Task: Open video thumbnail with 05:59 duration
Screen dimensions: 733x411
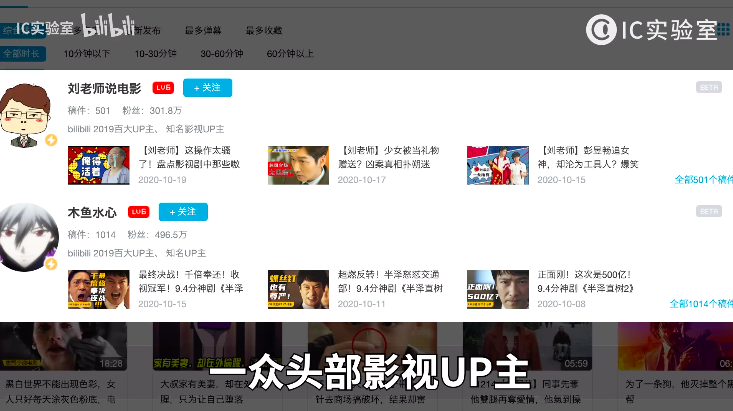Action: pyautogui.click(x=527, y=346)
